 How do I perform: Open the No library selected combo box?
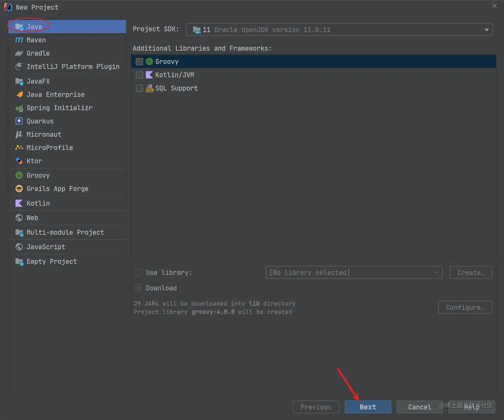(354, 273)
